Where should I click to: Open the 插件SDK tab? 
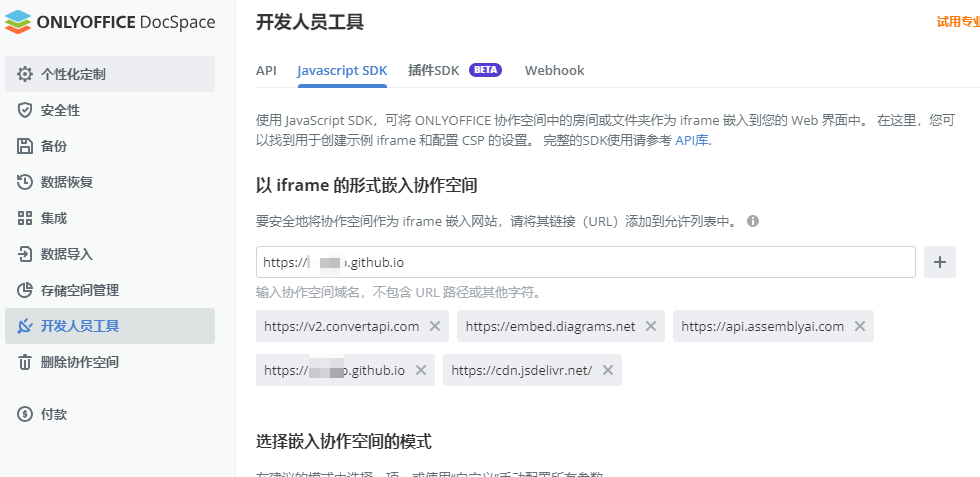(434, 70)
